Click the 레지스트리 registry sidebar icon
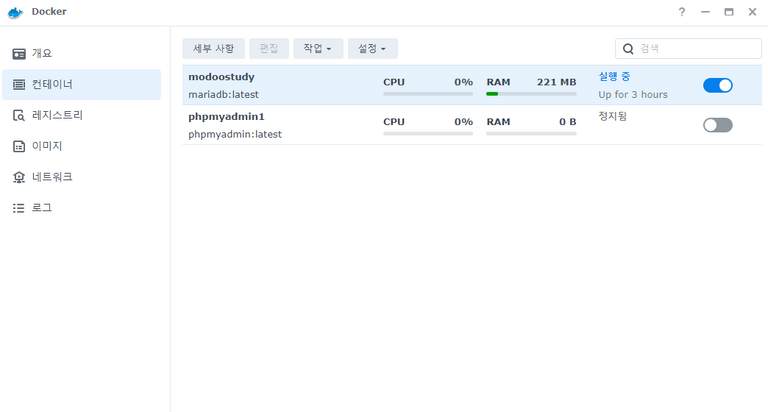This screenshot has height=412, width=768. pos(19,116)
